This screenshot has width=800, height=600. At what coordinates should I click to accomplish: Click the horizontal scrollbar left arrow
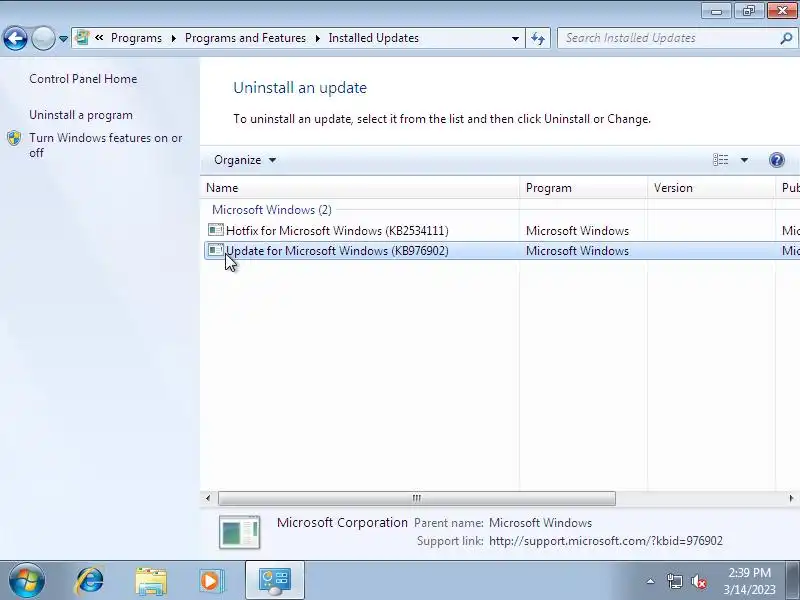(x=208, y=498)
